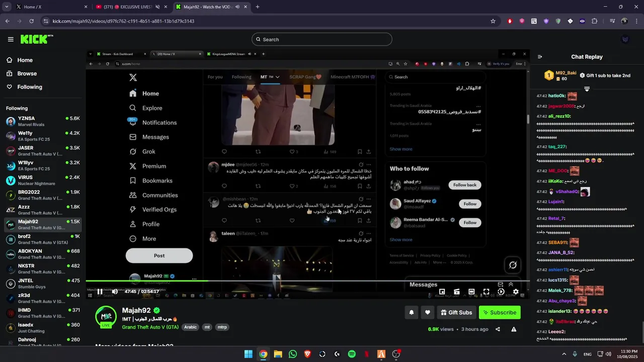
Task: Toggle theater mode in player
Action: tap(471, 292)
